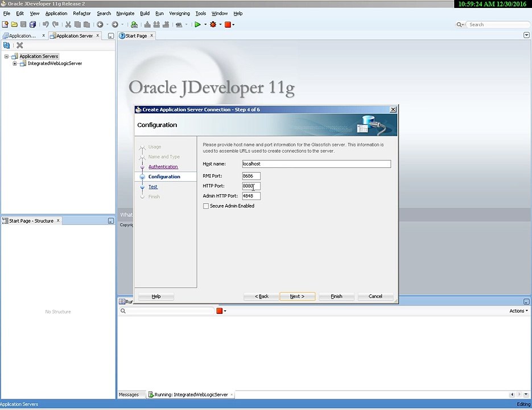Click the Back navigation arrow icon
The height and width of the screenshot is (410, 532).
(x=100, y=24)
